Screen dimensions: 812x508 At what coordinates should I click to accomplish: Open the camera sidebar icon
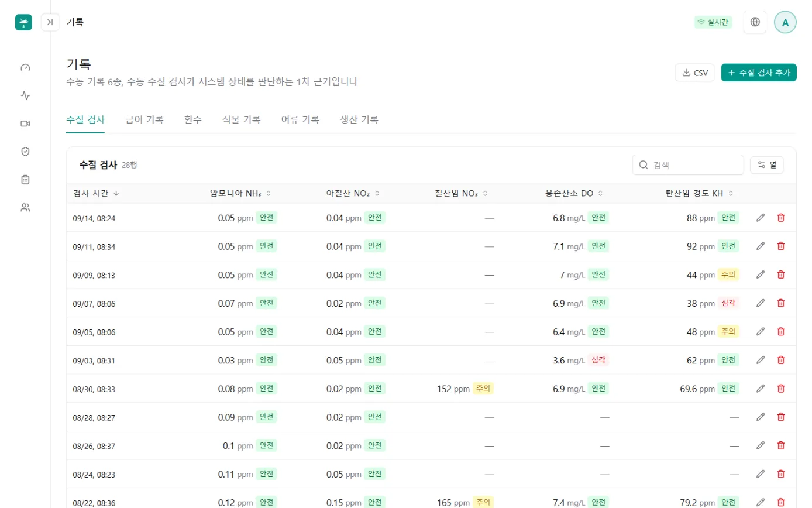click(x=25, y=123)
